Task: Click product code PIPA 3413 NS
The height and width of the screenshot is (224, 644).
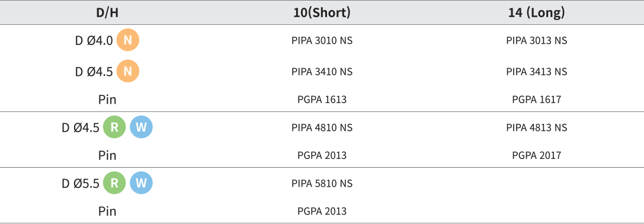Action: [536, 72]
